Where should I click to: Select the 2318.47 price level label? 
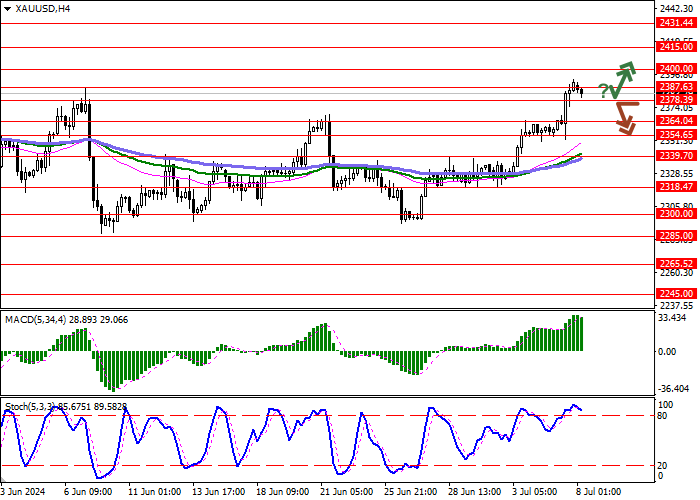(x=676, y=187)
